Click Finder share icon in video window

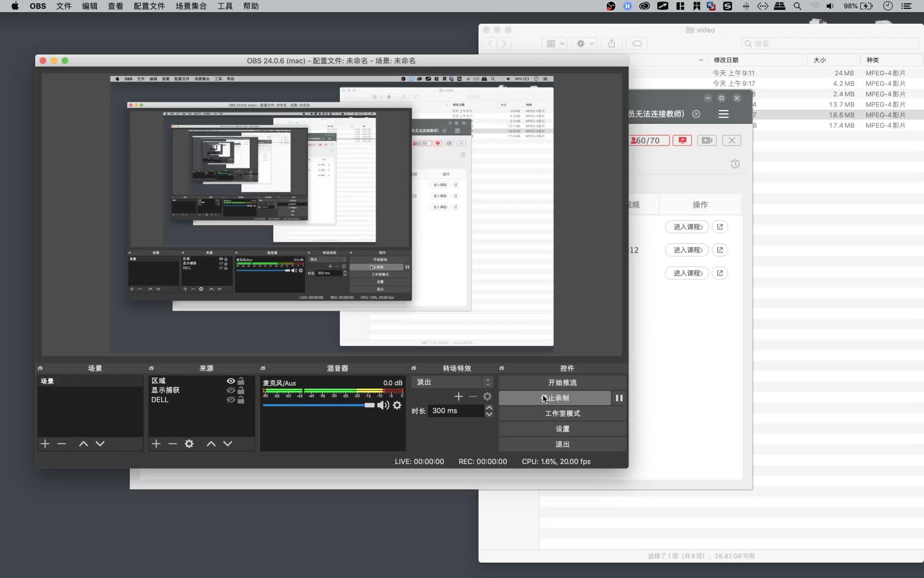click(x=612, y=43)
